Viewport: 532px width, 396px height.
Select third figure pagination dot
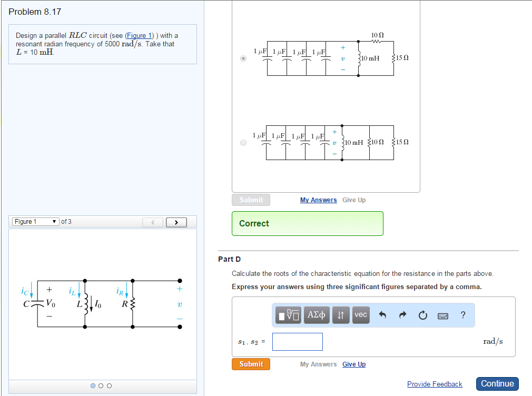click(x=109, y=385)
